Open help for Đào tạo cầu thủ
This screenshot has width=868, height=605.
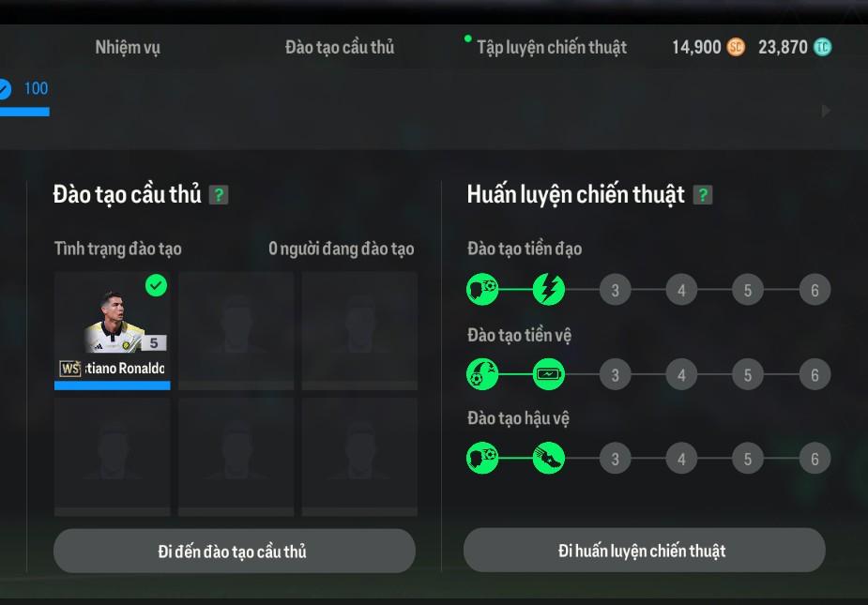(219, 195)
